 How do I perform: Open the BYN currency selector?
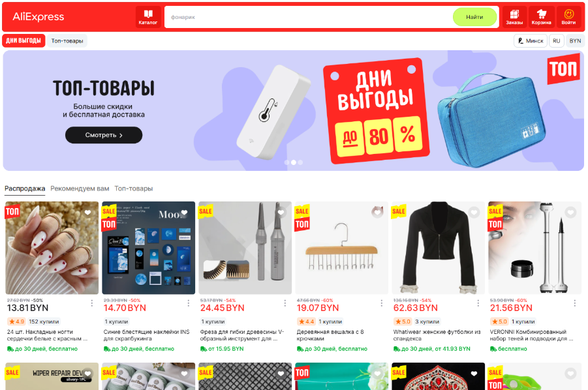click(575, 41)
